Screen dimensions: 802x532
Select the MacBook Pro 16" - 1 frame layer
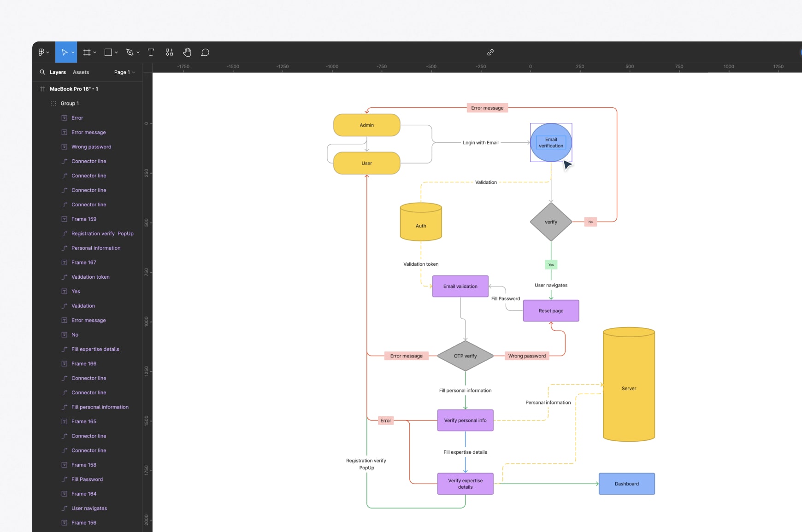[74, 89]
